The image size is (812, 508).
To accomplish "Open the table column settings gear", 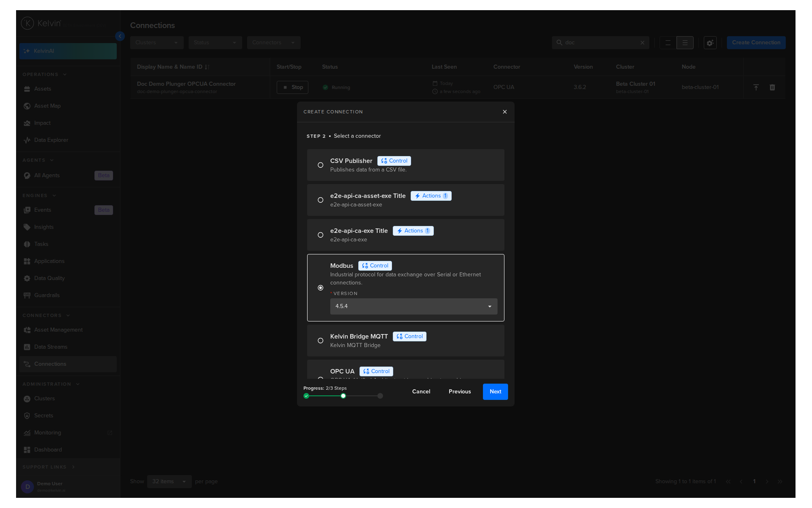I will pyautogui.click(x=710, y=43).
